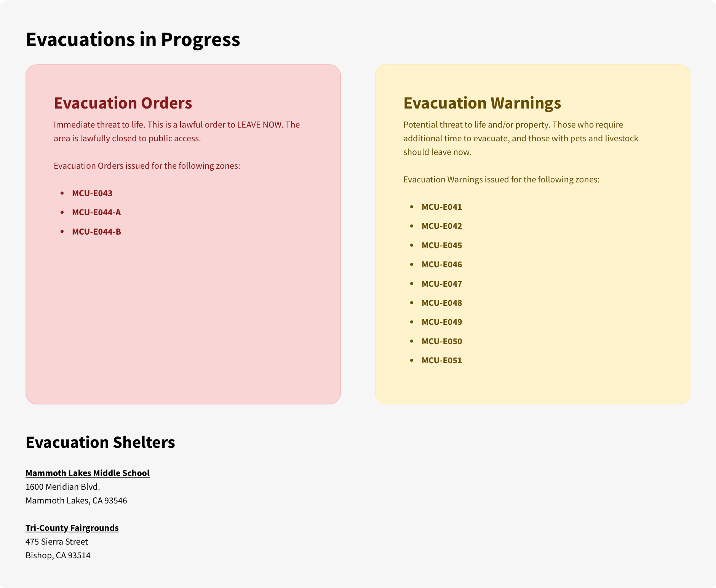This screenshot has width=716, height=588.
Task: Open Mammoth Lakes Middle School link
Action: [x=88, y=473]
